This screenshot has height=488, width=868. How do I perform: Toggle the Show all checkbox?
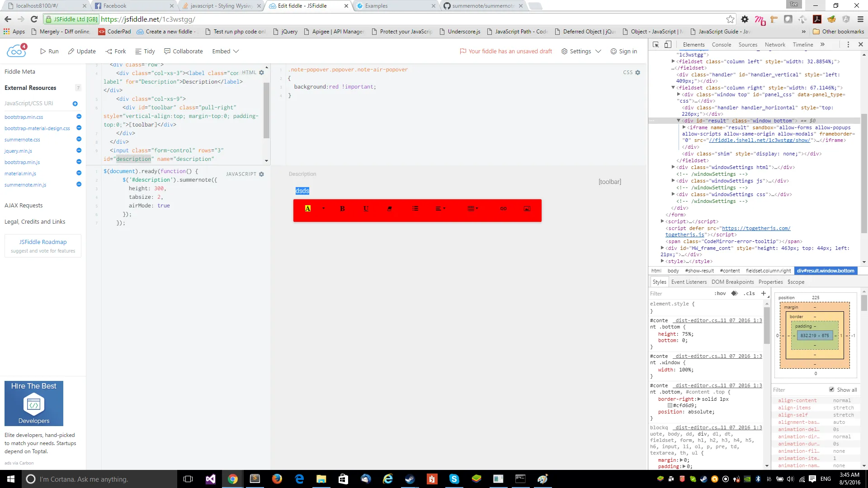click(x=831, y=389)
